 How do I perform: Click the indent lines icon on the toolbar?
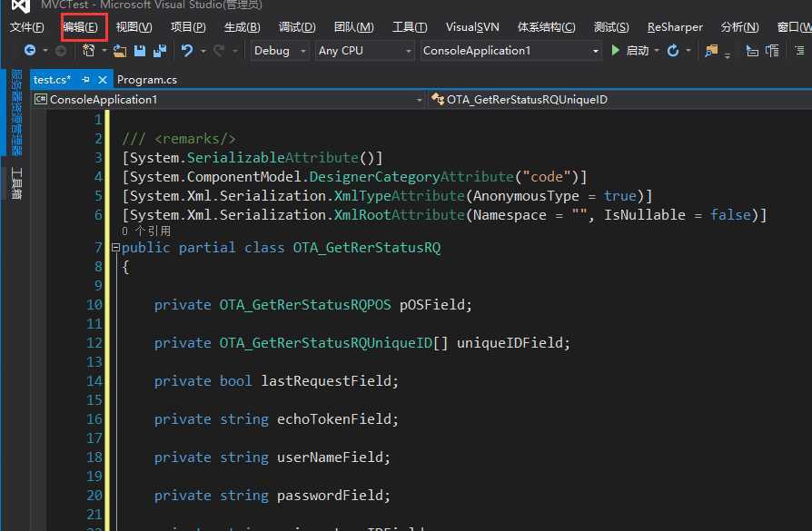click(799, 51)
